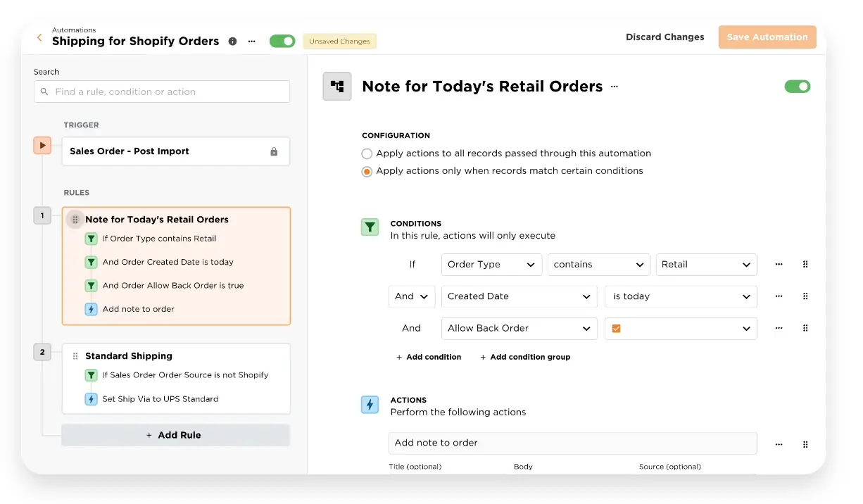This screenshot has width=863, height=504.
Task: Open the contains operator dropdown
Action: click(x=599, y=265)
